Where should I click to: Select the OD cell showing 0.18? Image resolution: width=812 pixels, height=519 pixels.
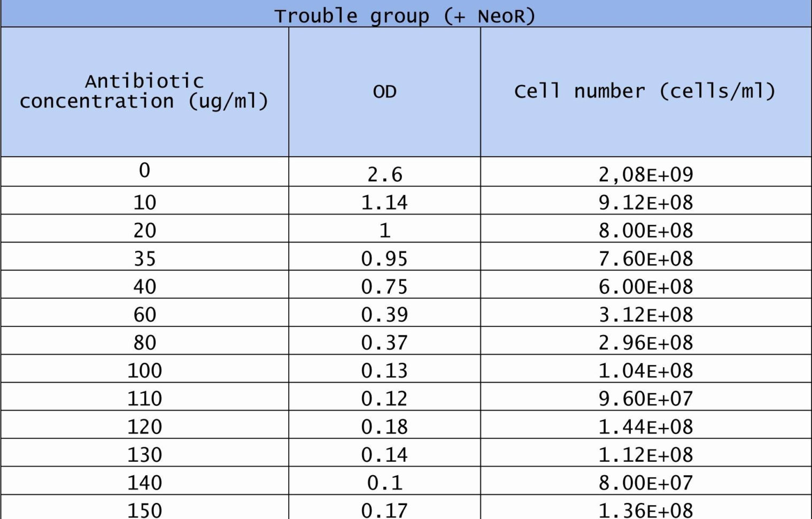click(384, 426)
